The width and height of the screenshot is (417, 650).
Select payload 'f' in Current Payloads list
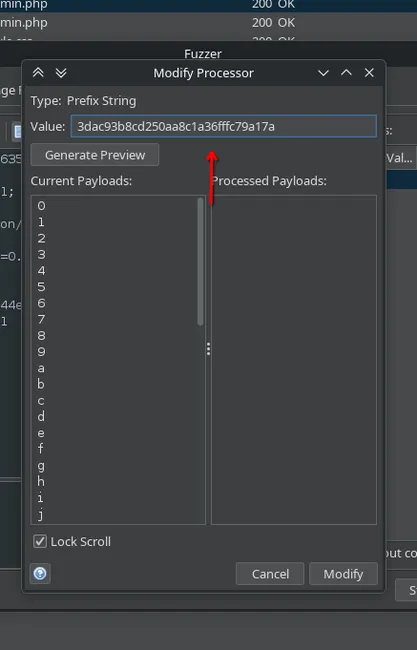(x=41, y=449)
